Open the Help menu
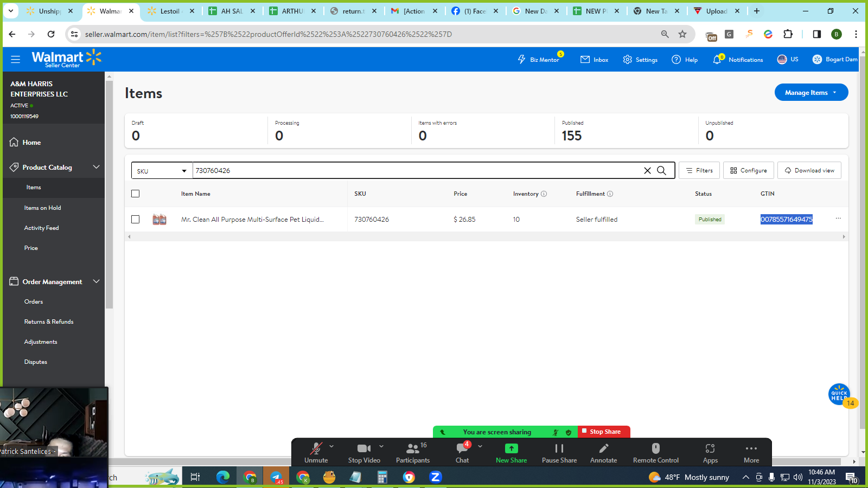Screen dimensions: 868x488 click(685, 60)
